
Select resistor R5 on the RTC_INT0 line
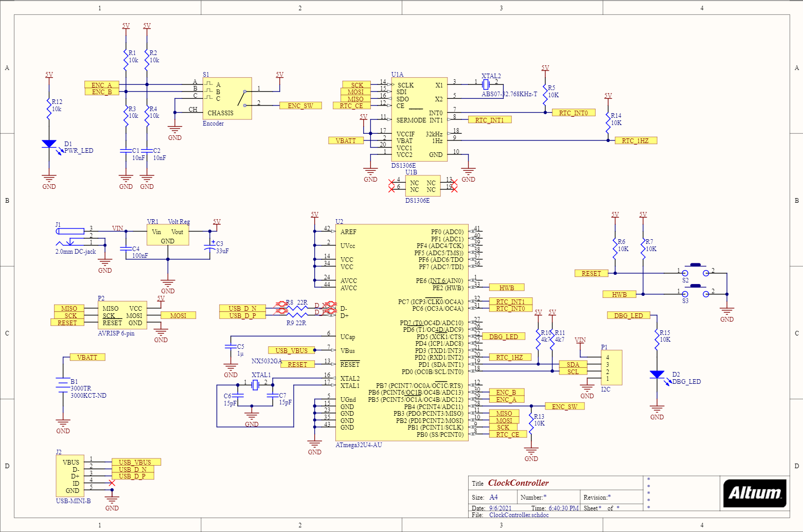pos(545,94)
